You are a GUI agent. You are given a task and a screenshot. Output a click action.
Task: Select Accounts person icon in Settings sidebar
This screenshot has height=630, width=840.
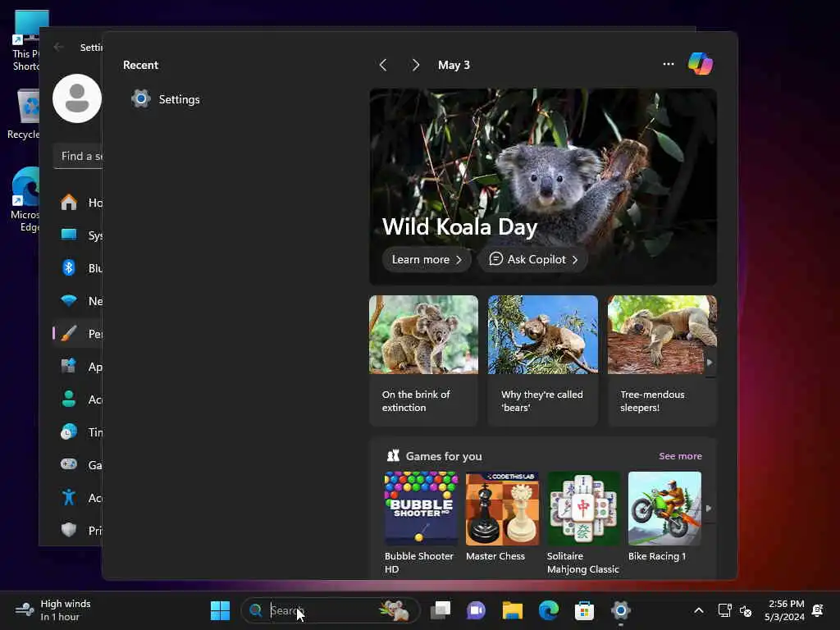click(x=69, y=399)
